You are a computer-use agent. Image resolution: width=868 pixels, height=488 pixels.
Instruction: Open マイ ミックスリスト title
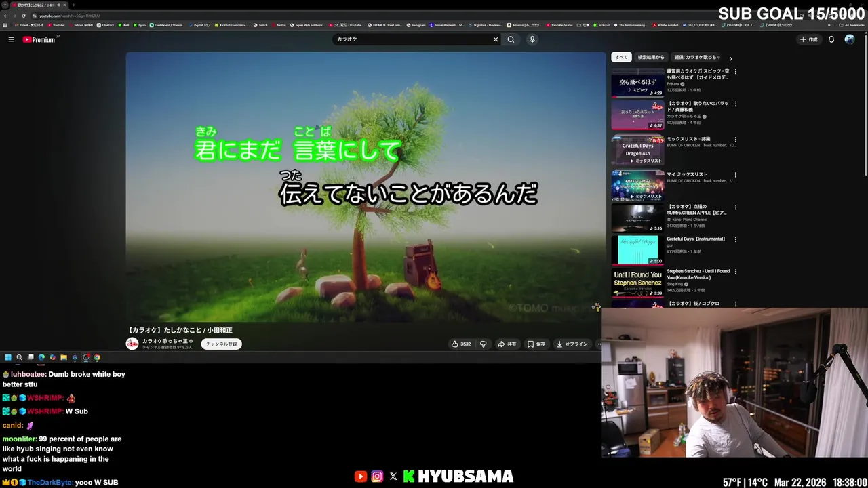coord(687,174)
